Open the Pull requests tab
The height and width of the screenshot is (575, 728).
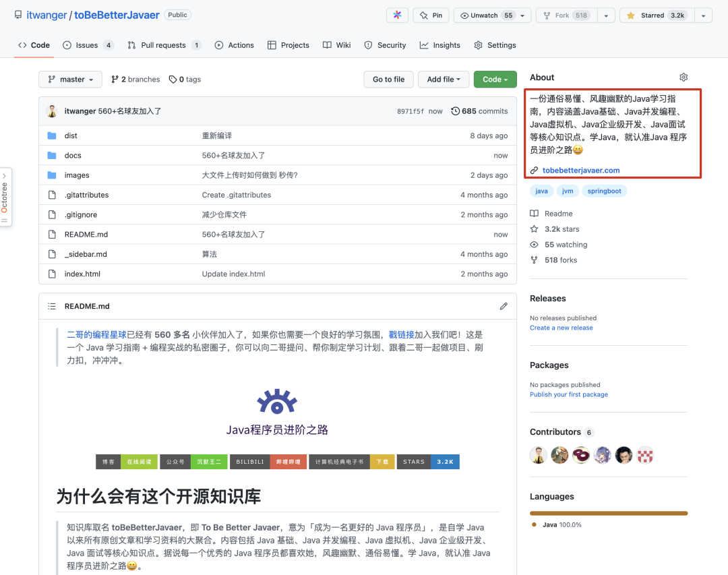[x=164, y=45]
